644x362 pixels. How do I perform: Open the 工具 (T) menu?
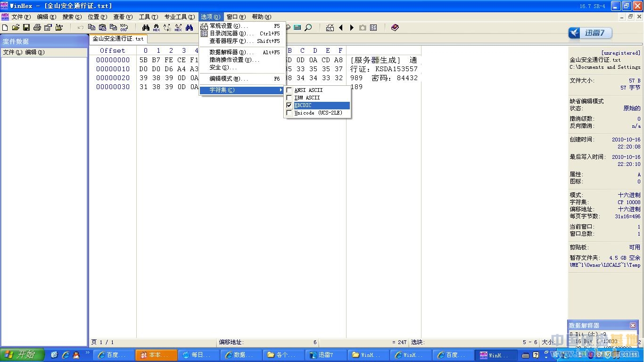(148, 17)
